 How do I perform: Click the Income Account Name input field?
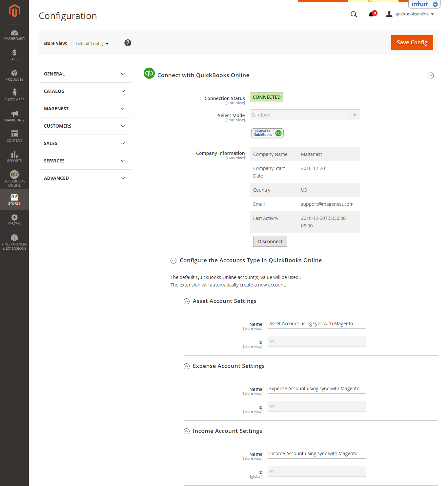pos(317,454)
